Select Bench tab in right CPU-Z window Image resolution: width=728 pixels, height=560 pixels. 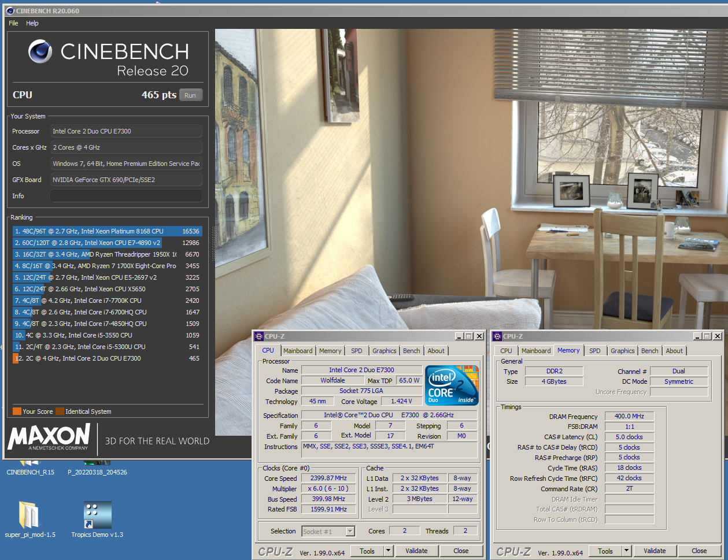(650, 351)
